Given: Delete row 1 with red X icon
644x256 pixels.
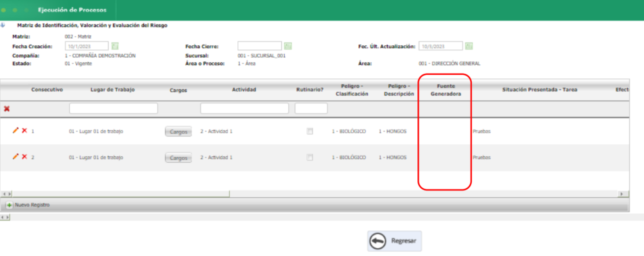Looking at the screenshot, I should [x=24, y=131].
